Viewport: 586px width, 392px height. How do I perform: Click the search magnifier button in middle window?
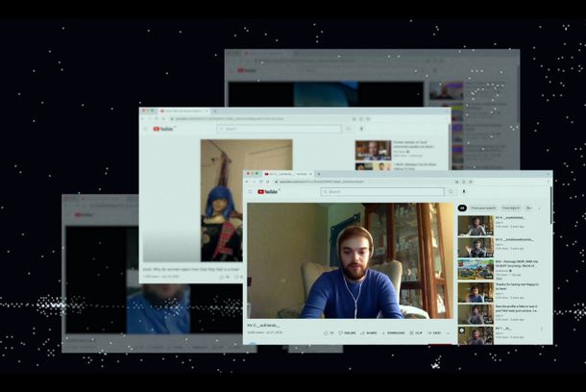[349, 129]
